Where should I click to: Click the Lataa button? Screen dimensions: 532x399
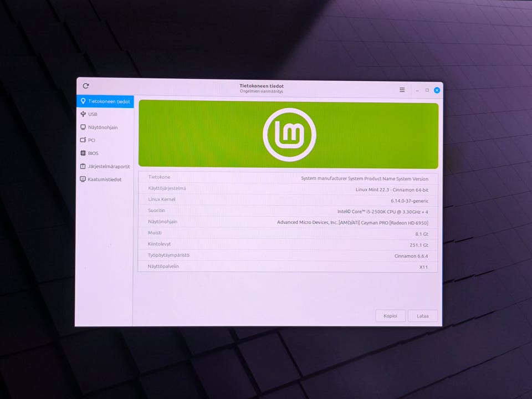click(422, 316)
